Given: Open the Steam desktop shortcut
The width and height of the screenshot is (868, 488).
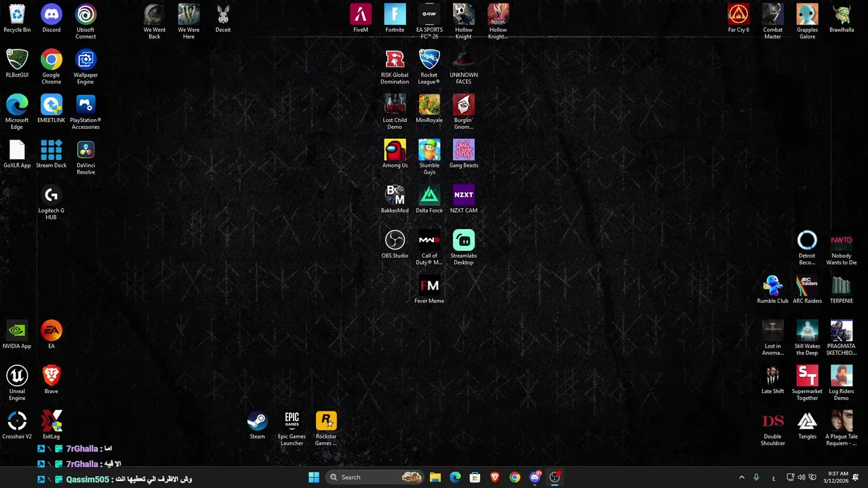Looking at the screenshot, I should [257, 426].
